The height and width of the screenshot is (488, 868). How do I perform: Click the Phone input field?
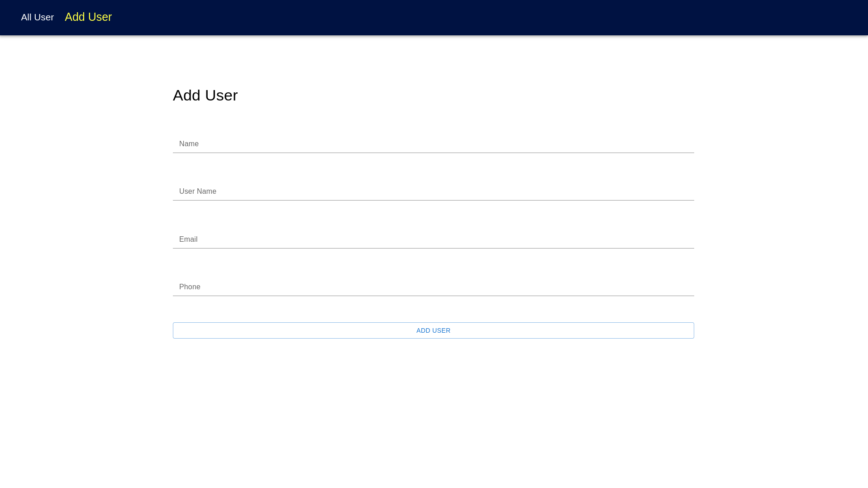pos(433,287)
